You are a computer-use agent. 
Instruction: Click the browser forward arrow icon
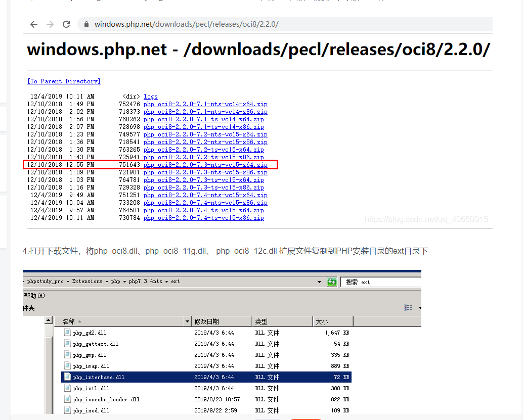[50, 24]
